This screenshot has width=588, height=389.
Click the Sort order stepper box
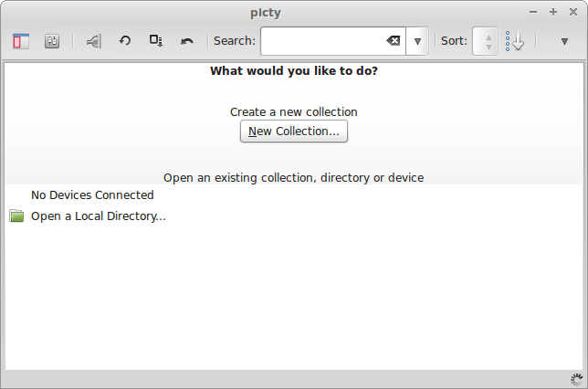click(485, 41)
